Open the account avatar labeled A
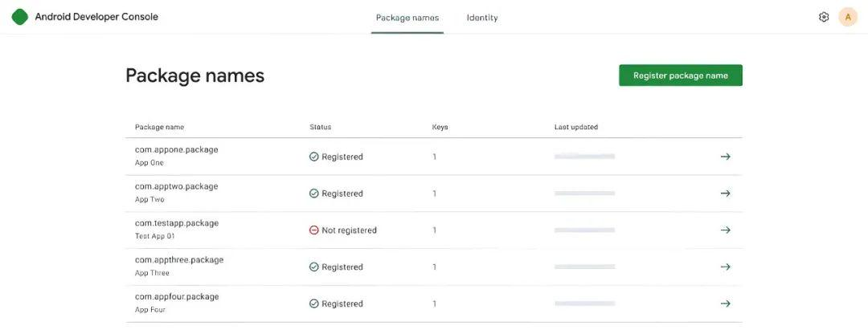The width and height of the screenshot is (868, 330). (848, 17)
